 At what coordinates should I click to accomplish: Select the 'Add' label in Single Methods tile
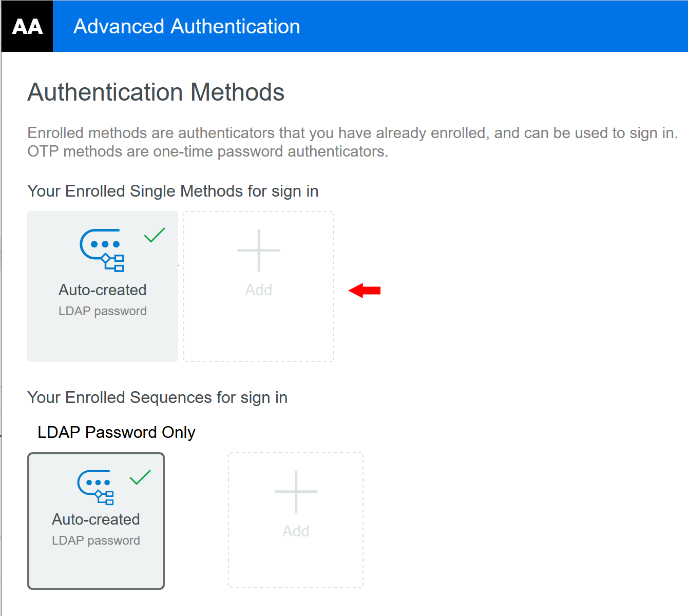point(259,290)
